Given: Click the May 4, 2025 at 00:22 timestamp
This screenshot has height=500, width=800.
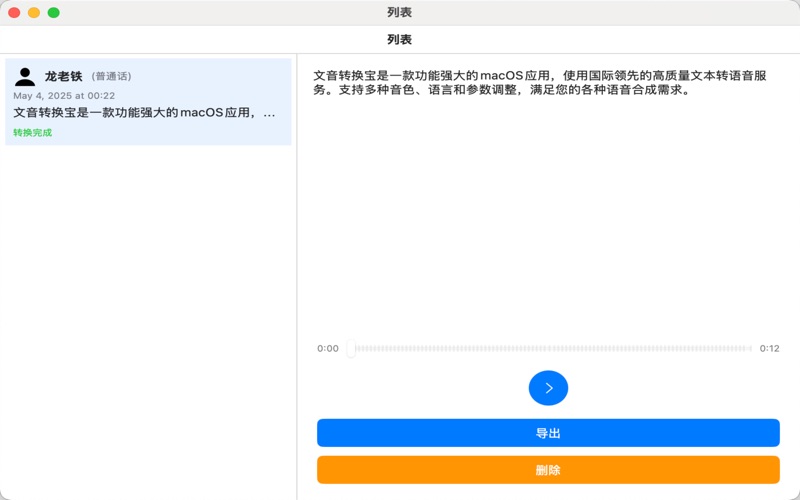Looking at the screenshot, I should point(64,95).
